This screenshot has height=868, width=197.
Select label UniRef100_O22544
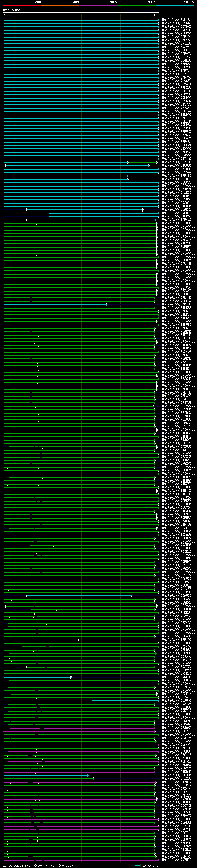(177, 172)
